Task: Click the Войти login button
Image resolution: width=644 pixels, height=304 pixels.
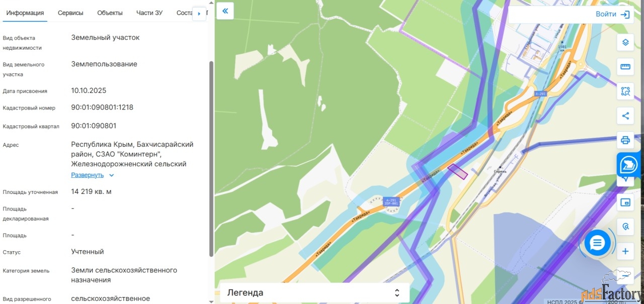Action: (612, 15)
